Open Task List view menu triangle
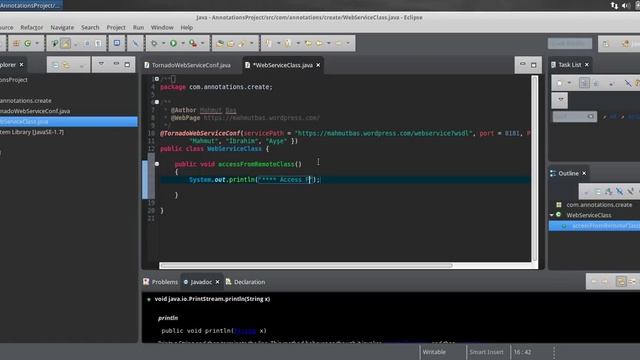 560,99
